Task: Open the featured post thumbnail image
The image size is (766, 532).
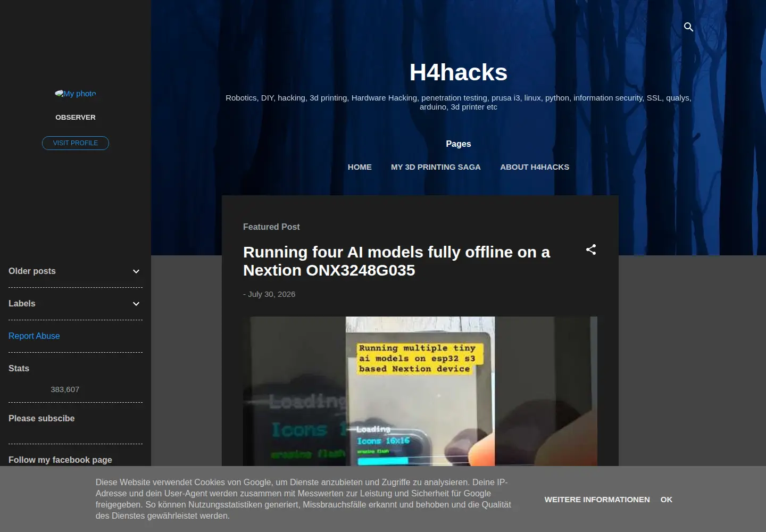Action: [x=420, y=392]
